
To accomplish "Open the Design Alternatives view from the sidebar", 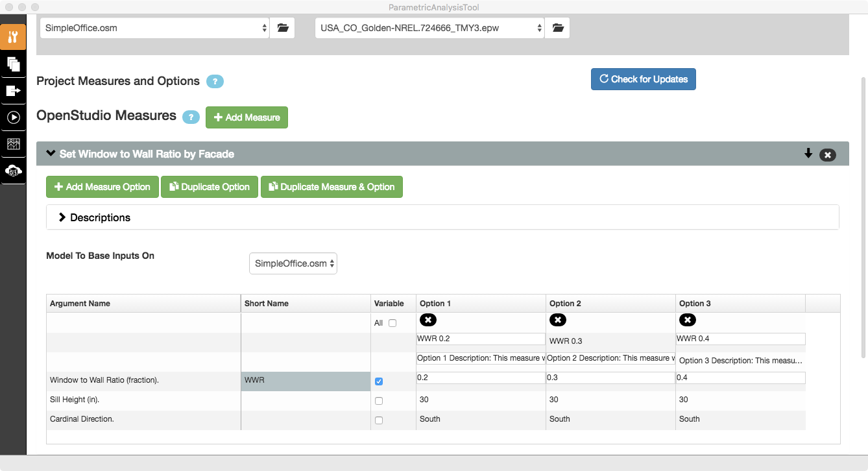I will [13, 64].
